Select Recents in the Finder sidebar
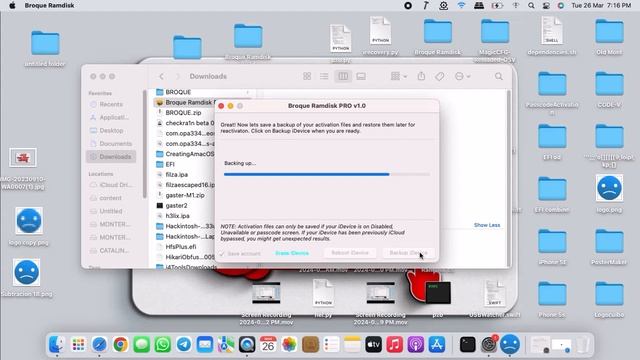 tap(111, 104)
